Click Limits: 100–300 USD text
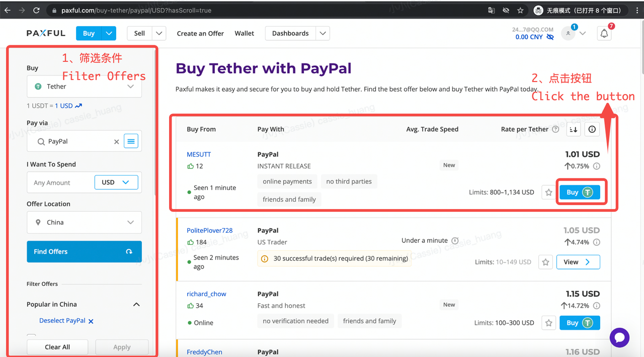644x357 pixels. (x=504, y=323)
